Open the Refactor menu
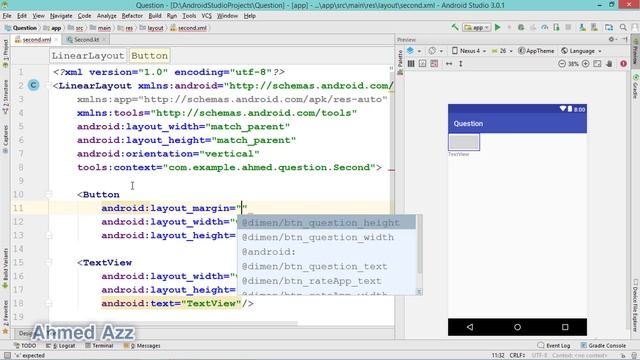The width and height of the screenshot is (640, 360). [x=132, y=16]
